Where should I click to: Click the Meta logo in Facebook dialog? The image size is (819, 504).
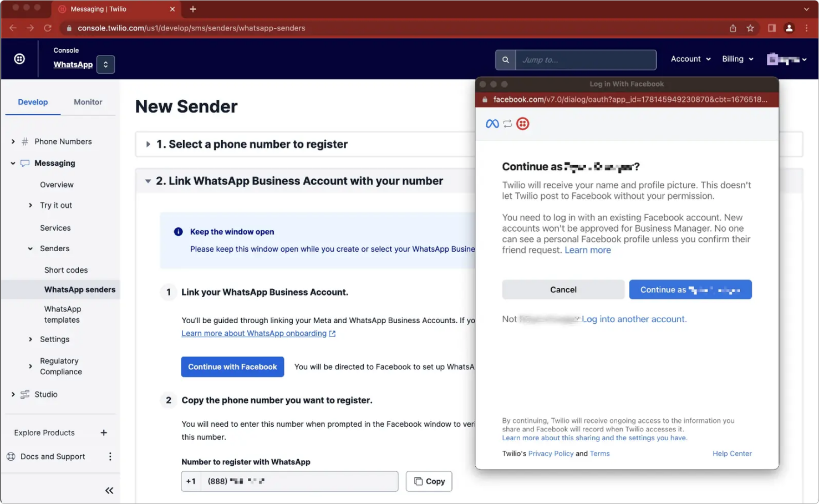[x=492, y=124]
